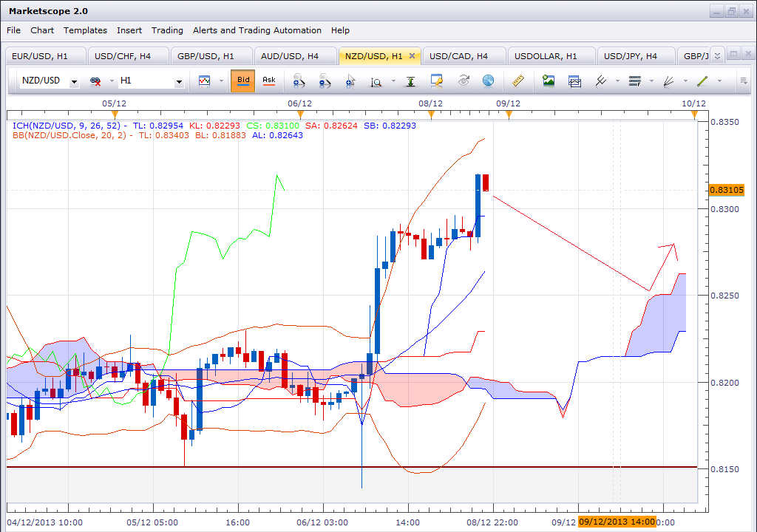Close the NZD/USD, H1 tab

[x=413, y=55]
